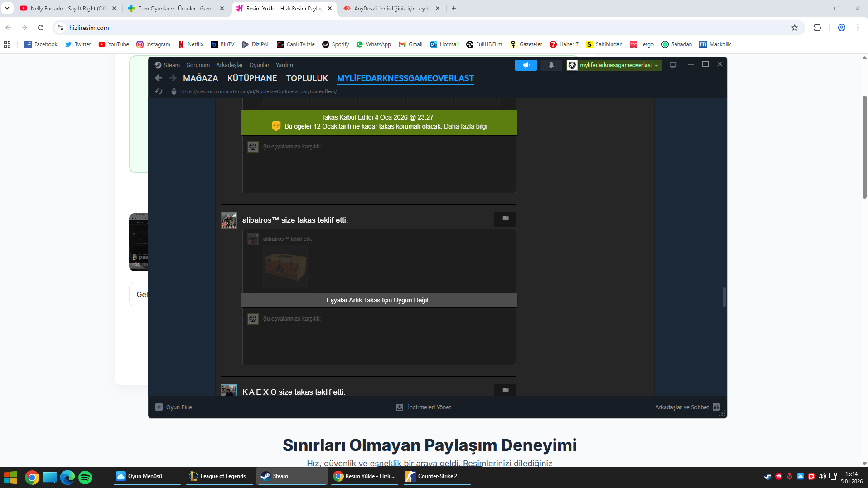
Task: Open the Chrome apps grid icon
Action: [x=7, y=44]
